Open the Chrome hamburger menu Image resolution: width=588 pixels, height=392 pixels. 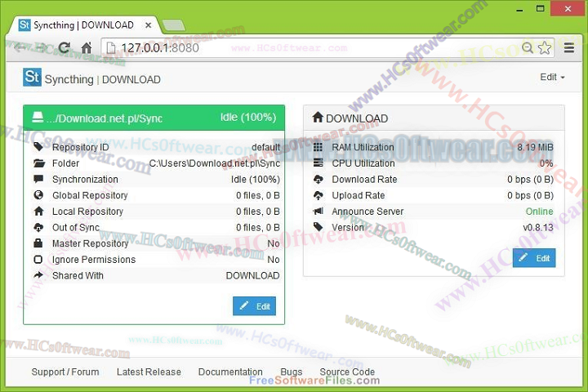(x=569, y=48)
